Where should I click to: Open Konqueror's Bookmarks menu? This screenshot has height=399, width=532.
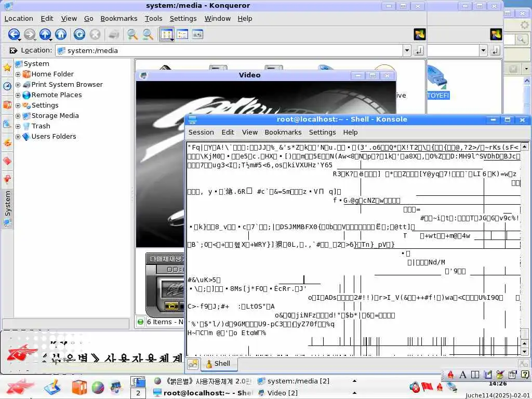[x=119, y=19]
